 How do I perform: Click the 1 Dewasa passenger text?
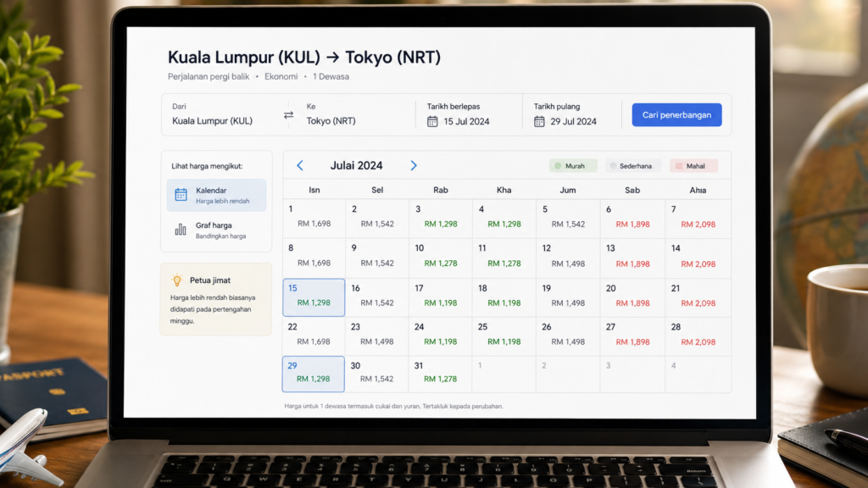coord(331,76)
